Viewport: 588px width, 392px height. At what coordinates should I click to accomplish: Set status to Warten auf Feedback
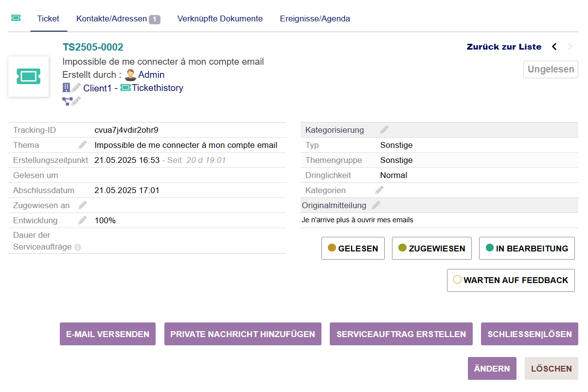[x=511, y=280]
